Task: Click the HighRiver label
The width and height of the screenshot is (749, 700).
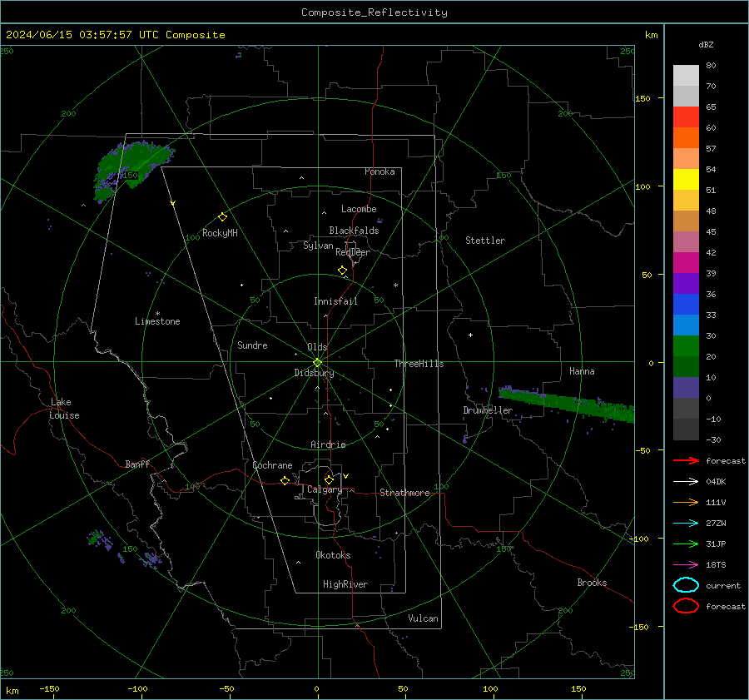Action: pyautogui.click(x=345, y=584)
